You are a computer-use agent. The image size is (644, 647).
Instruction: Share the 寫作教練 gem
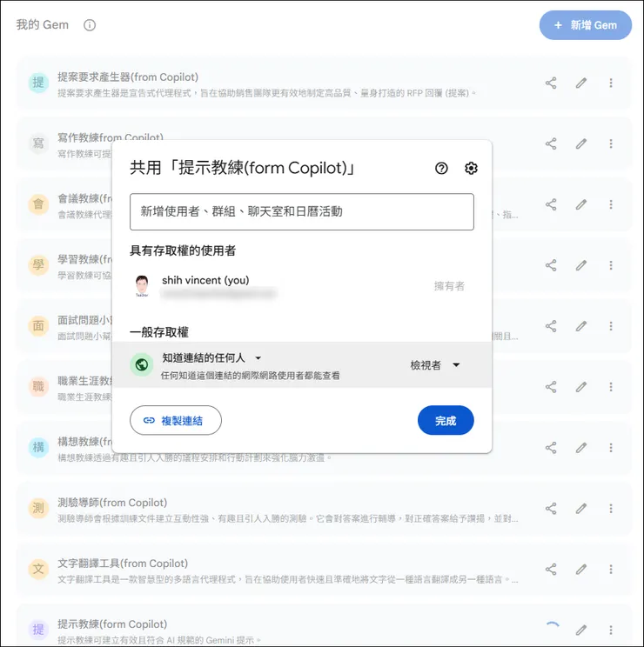[x=551, y=143]
